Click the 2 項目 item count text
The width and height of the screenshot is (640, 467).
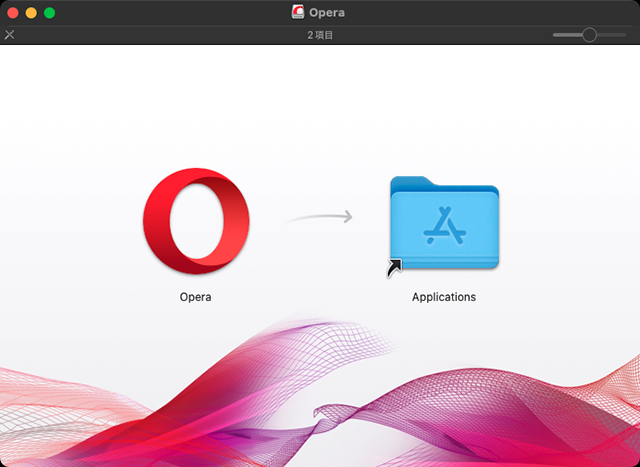(x=320, y=35)
